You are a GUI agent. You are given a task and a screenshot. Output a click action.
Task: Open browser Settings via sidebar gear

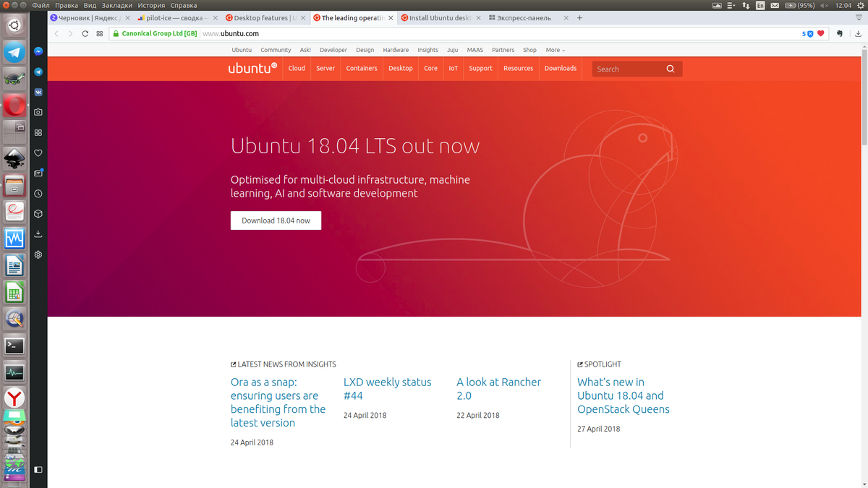pos(38,254)
